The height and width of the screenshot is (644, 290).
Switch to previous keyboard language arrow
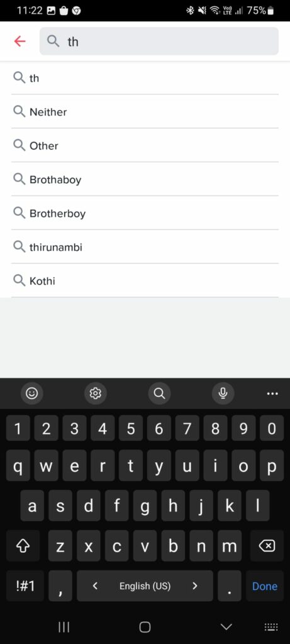pos(95,586)
